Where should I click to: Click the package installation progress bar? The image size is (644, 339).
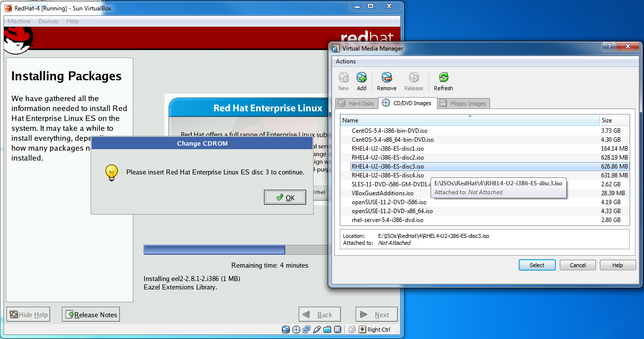(236, 250)
